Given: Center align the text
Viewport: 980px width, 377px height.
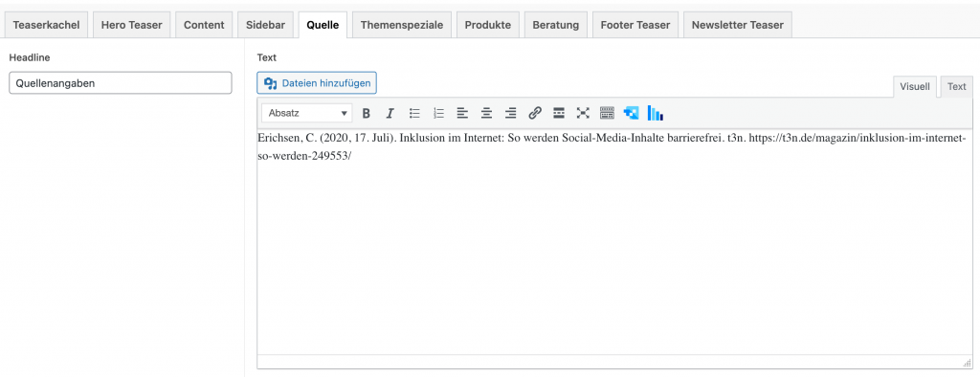Looking at the screenshot, I should pos(486,113).
